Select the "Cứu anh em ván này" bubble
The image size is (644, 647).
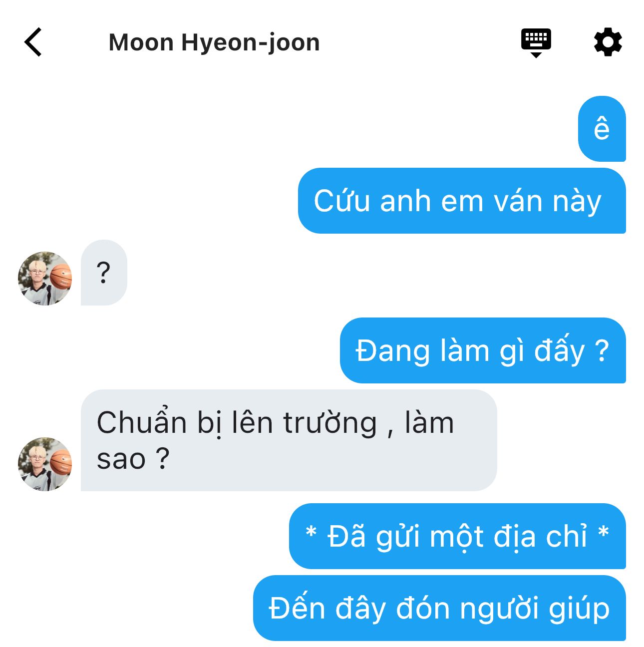pos(462,201)
